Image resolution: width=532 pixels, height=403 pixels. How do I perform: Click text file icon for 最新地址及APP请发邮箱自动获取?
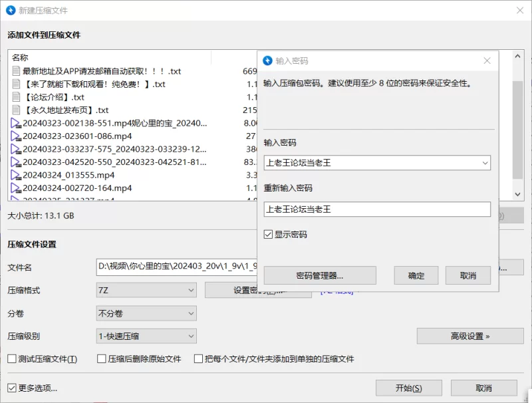15,71
